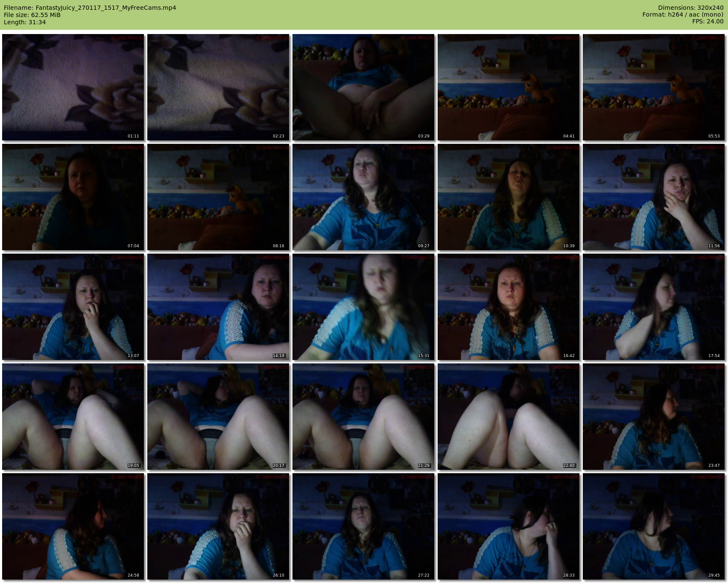Viewport: 728px width, 583px height.
Task: Open the thumbnail stamped 11:56
Action: [x=654, y=197]
